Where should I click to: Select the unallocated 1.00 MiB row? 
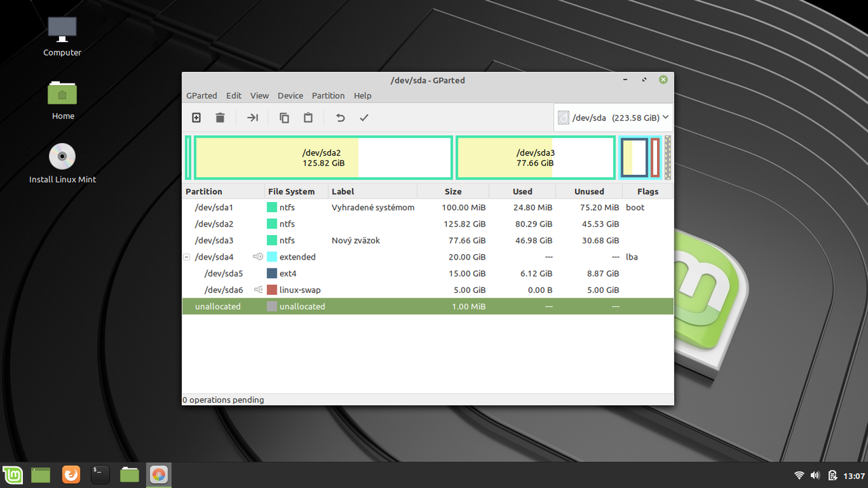(x=428, y=306)
